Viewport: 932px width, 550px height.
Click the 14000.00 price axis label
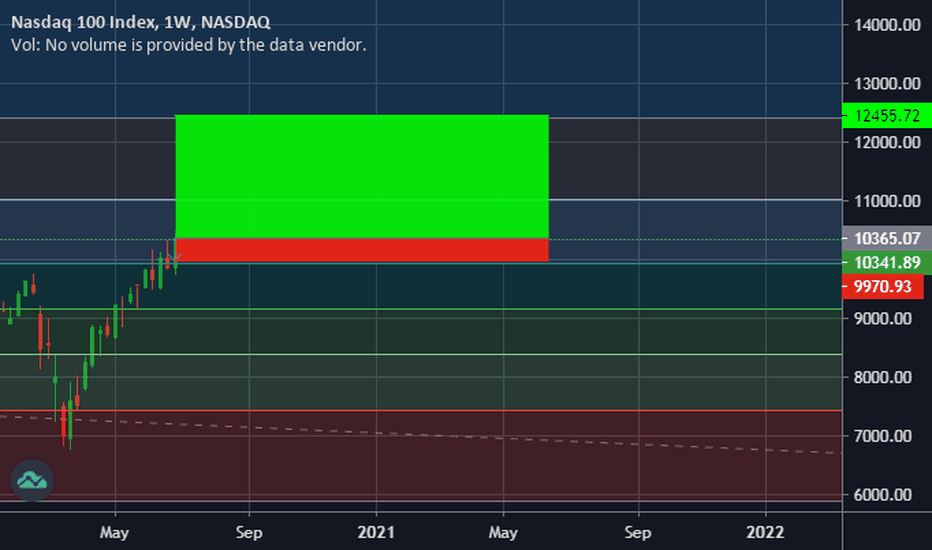[x=887, y=25]
